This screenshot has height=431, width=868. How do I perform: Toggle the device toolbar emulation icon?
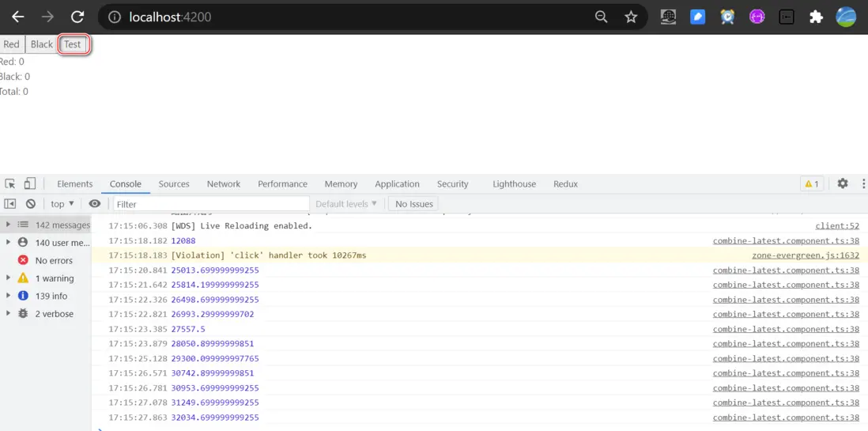[30, 183]
